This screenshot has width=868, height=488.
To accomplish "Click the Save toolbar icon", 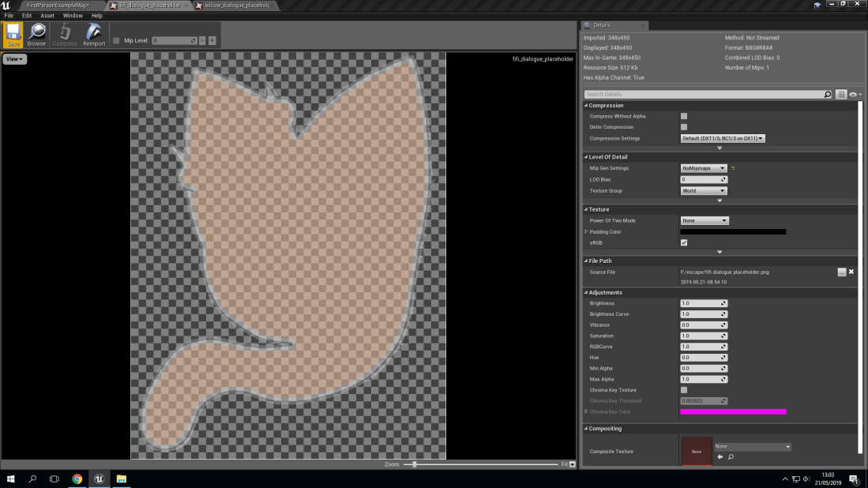I will 13,35.
